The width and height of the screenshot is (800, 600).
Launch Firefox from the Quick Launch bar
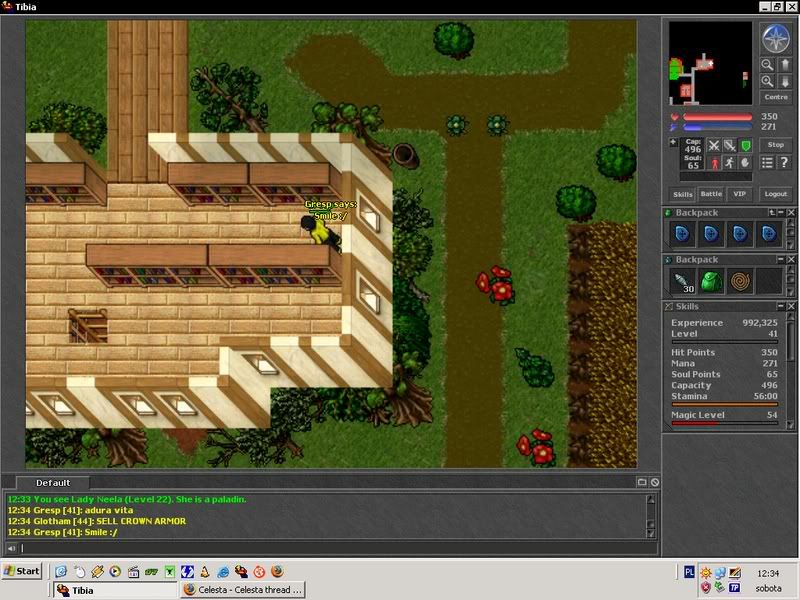(x=278, y=571)
